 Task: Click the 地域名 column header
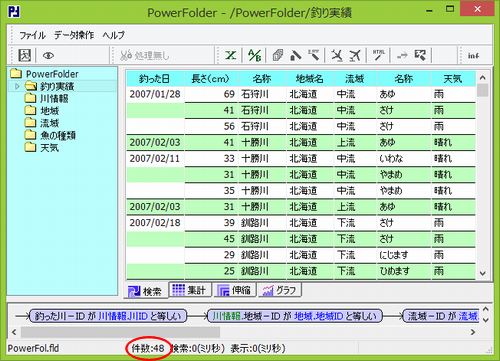tap(310, 79)
